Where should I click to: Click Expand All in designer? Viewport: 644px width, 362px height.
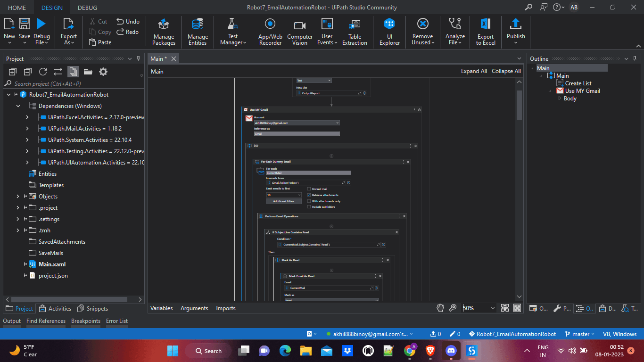pos(474,71)
